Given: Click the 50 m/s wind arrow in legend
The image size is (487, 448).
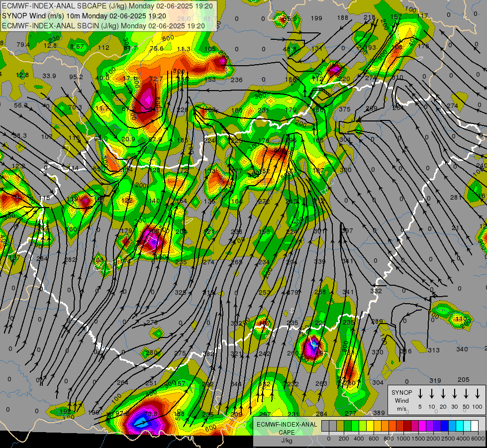Looking at the screenshot, I should coord(466,394).
